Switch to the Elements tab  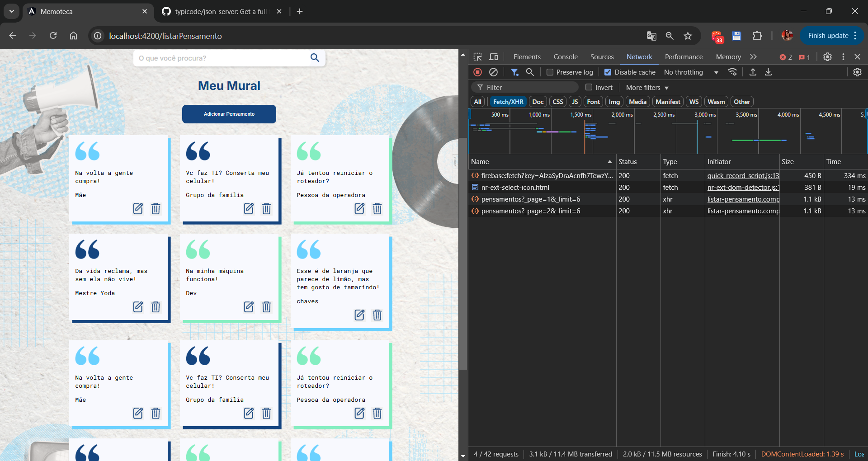click(x=527, y=57)
